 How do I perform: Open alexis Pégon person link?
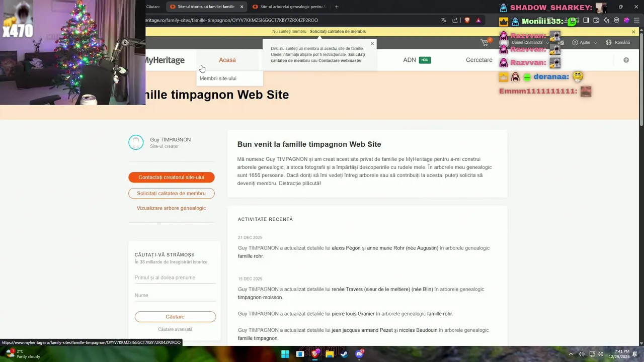(346, 248)
